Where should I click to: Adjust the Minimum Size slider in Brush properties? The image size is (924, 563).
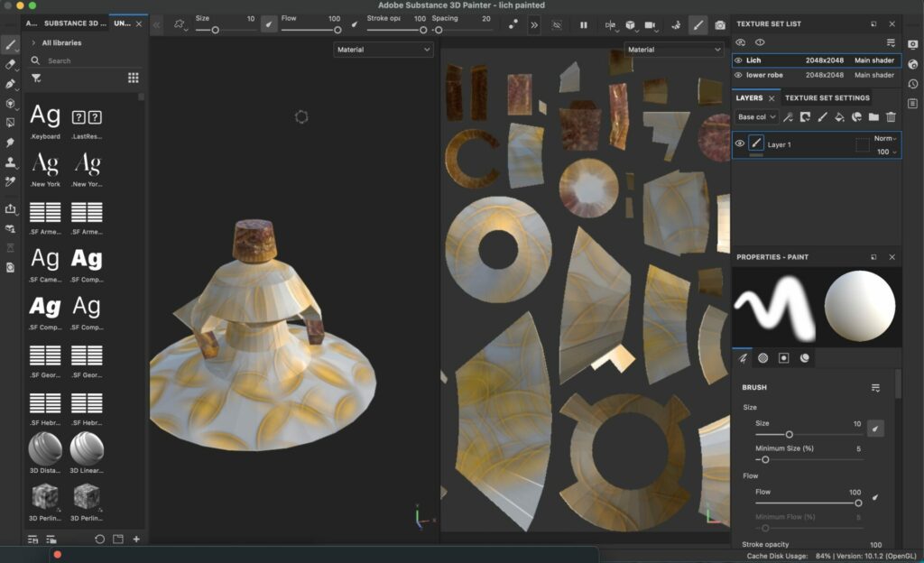[x=765, y=459]
